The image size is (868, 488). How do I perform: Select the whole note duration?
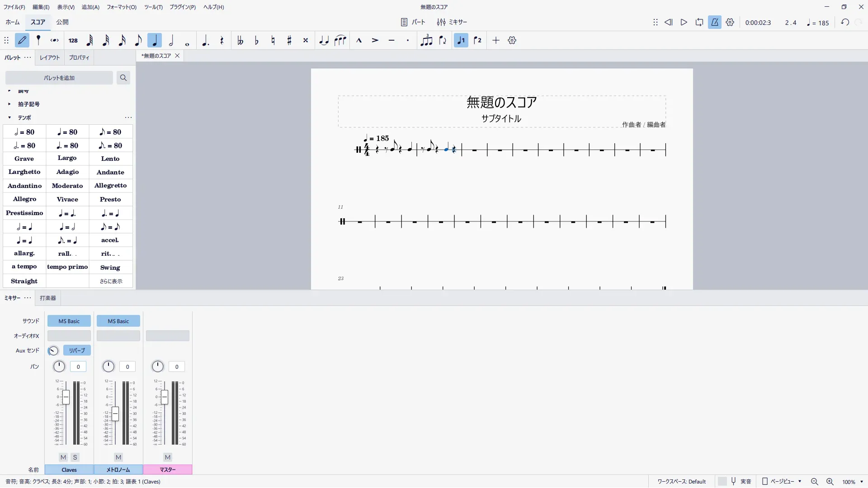point(187,41)
